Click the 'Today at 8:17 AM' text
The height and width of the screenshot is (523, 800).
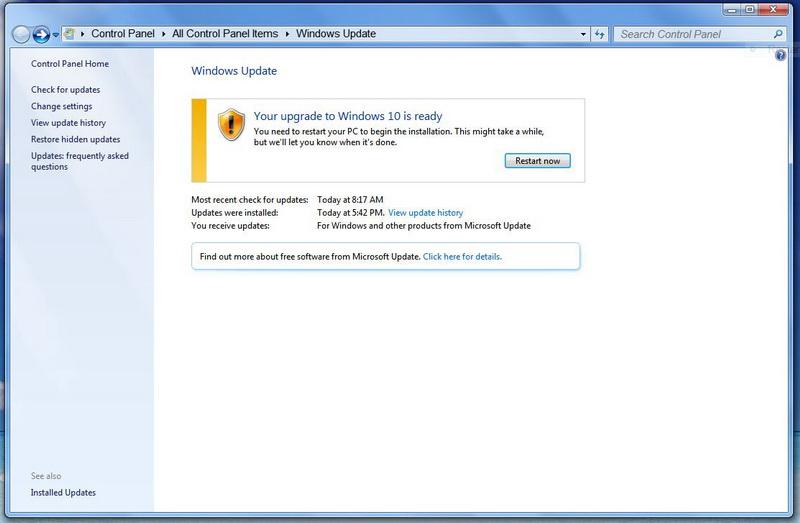point(350,200)
